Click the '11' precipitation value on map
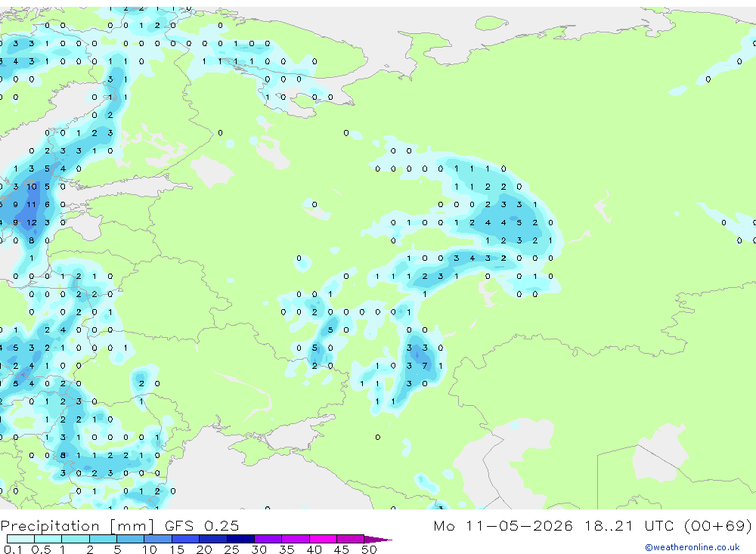The image size is (756, 554). (x=31, y=204)
